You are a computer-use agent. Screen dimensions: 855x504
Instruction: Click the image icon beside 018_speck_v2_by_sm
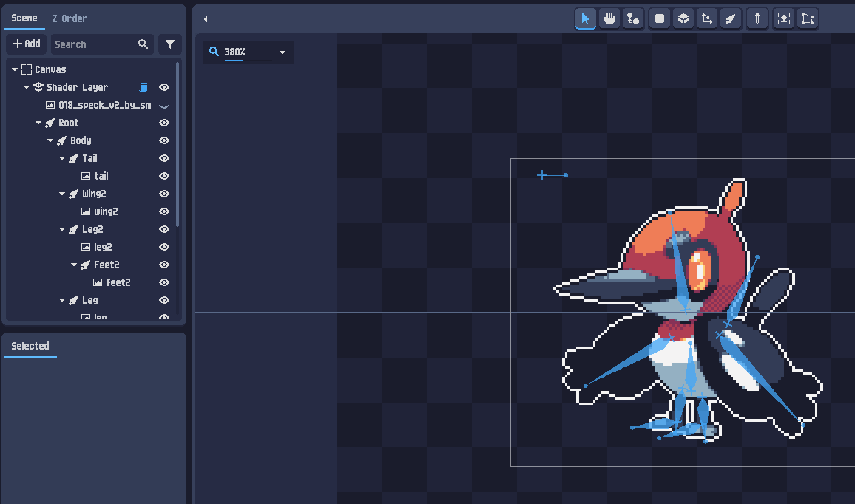pos(50,105)
